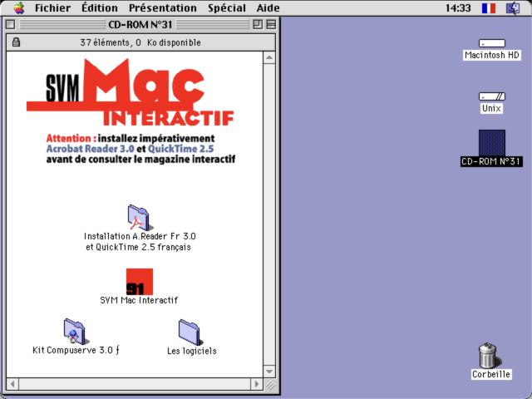532x399 pixels.
Task: Click the '37 éléments, 0 Ko disponible' status text
Action: coord(140,42)
